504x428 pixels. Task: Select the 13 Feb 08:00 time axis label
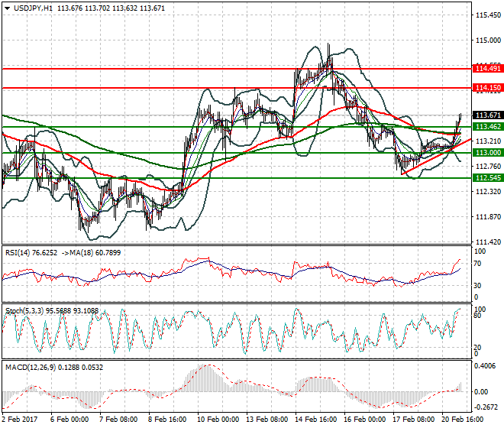[x=267, y=420]
